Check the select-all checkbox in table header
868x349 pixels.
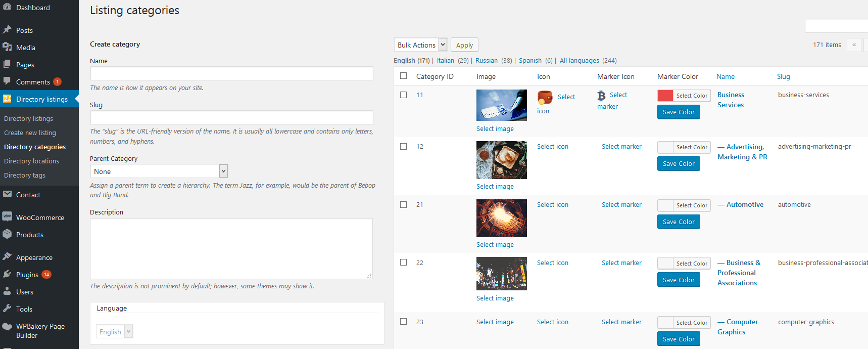pyautogui.click(x=403, y=76)
